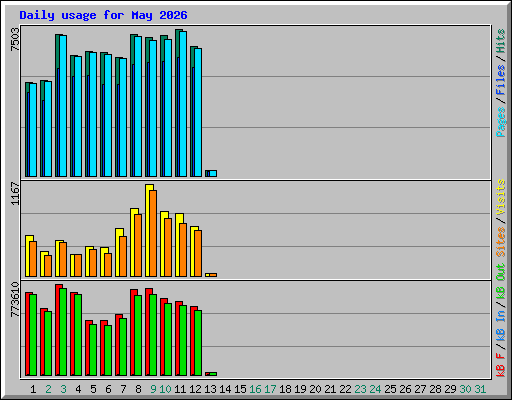Click green day label 16
This screenshot has height=400, width=512.
click(255, 389)
